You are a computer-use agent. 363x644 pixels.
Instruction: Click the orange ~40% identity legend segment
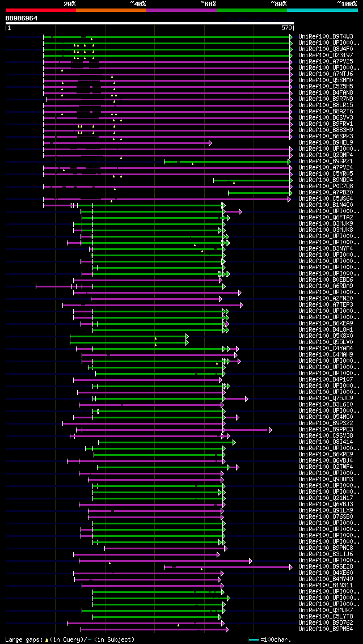[x=111, y=10]
